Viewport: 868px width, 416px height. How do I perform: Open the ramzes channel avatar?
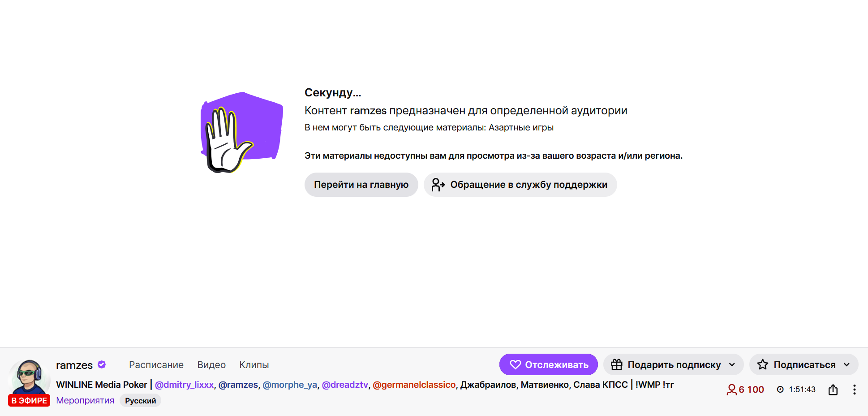29,377
